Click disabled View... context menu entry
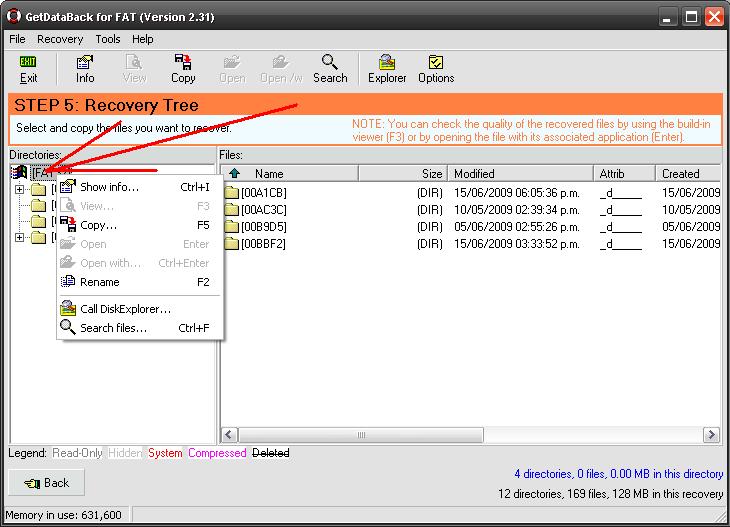This screenshot has width=730, height=527. point(139,206)
